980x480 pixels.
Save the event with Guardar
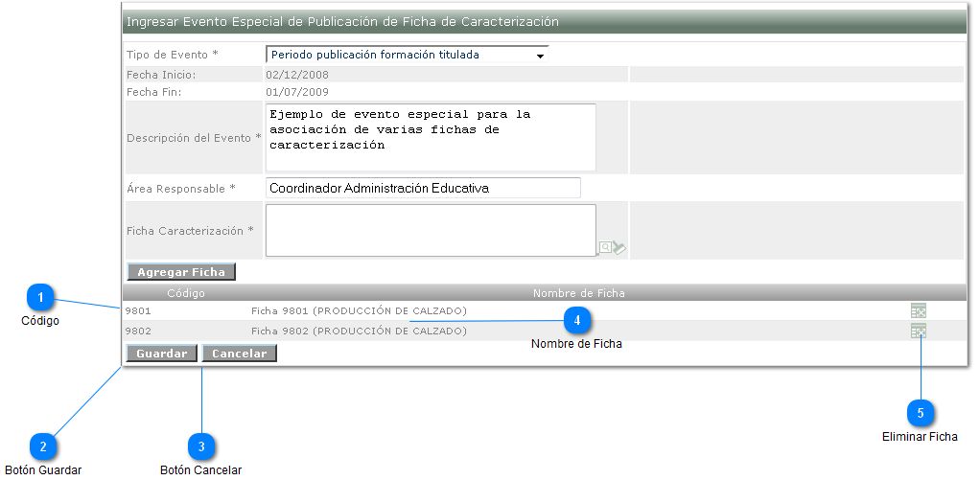[x=161, y=354]
